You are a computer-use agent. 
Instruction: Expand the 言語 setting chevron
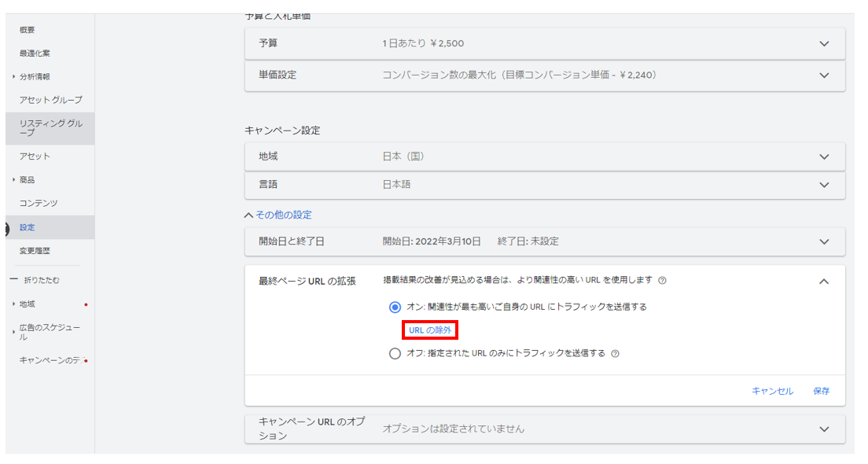point(824,185)
